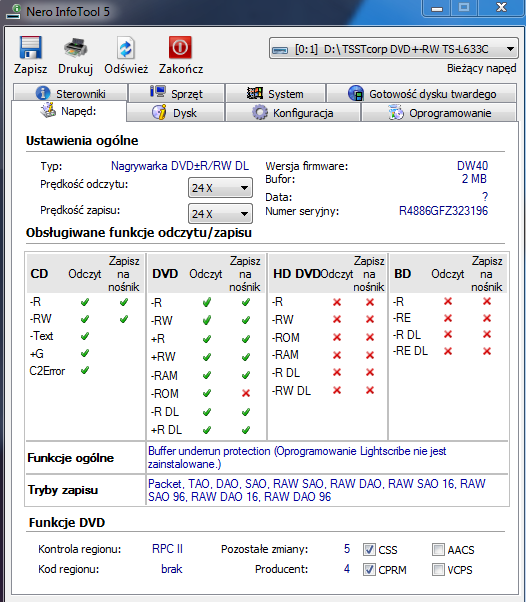Click the Packet, TAO, DAO write modes text
This screenshot has width=526, height=602.
[x=317, y=490]
